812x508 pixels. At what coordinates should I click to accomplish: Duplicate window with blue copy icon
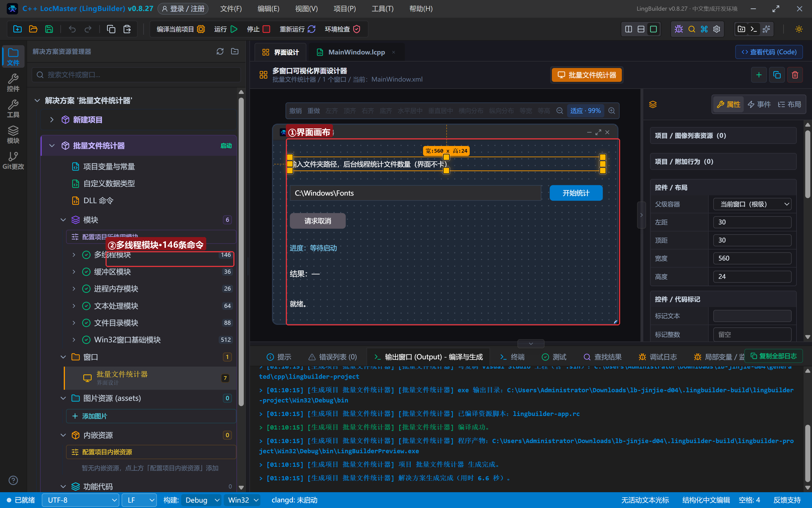pos(777,75)
